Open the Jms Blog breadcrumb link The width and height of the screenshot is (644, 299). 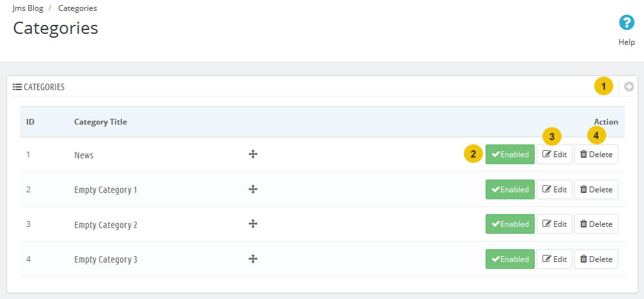(x=27, y=9)
